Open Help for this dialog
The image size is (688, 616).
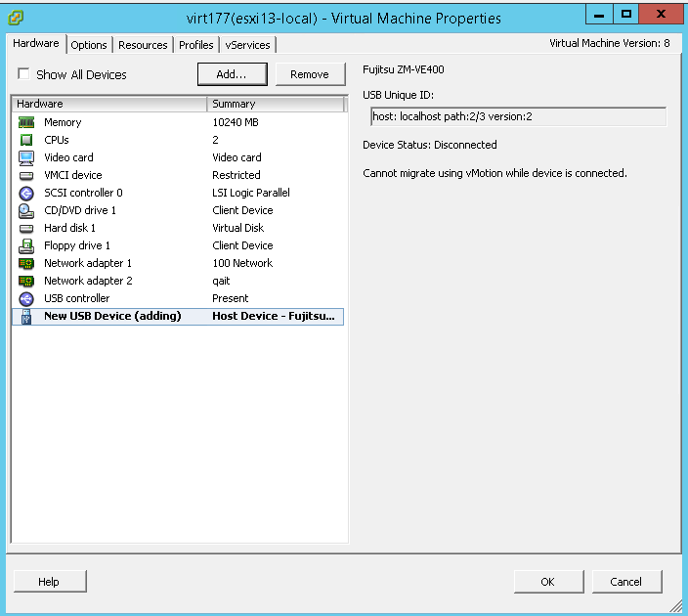[50, 582]
